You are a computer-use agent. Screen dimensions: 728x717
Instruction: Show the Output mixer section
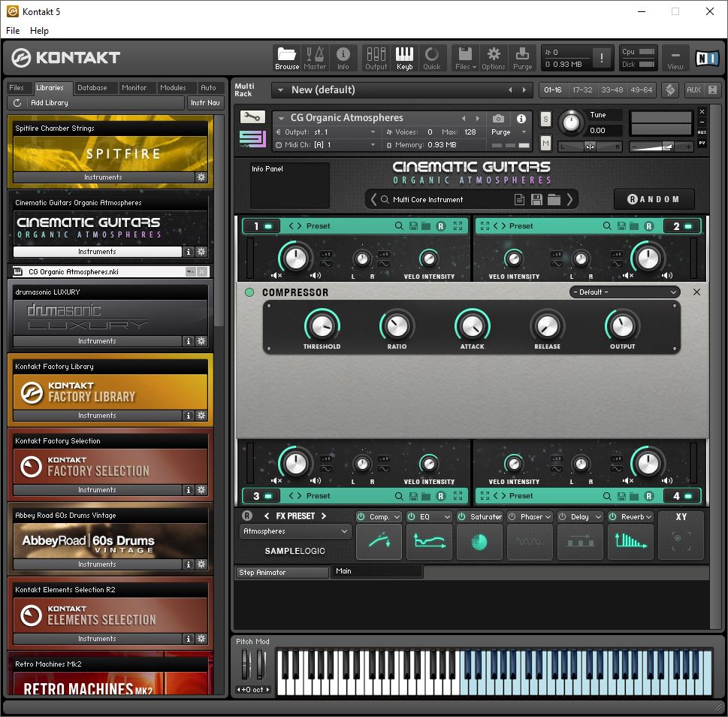coord(376,58)
